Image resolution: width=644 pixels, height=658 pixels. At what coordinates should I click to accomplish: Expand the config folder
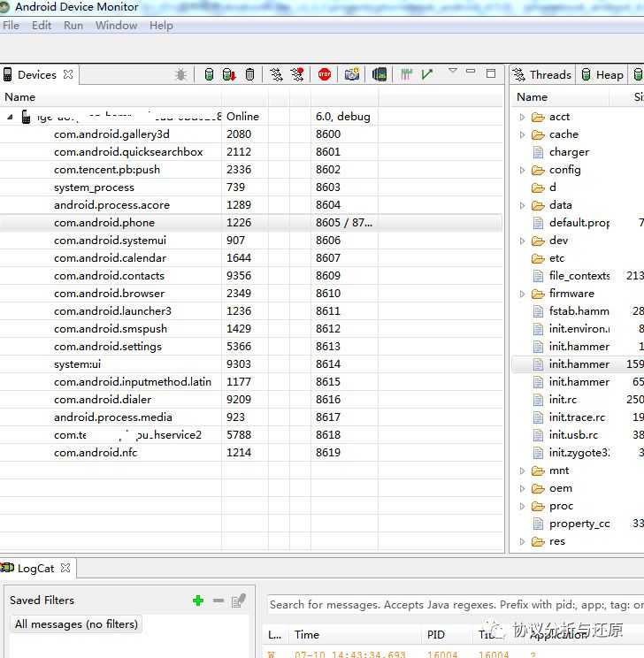coord(522,170)
